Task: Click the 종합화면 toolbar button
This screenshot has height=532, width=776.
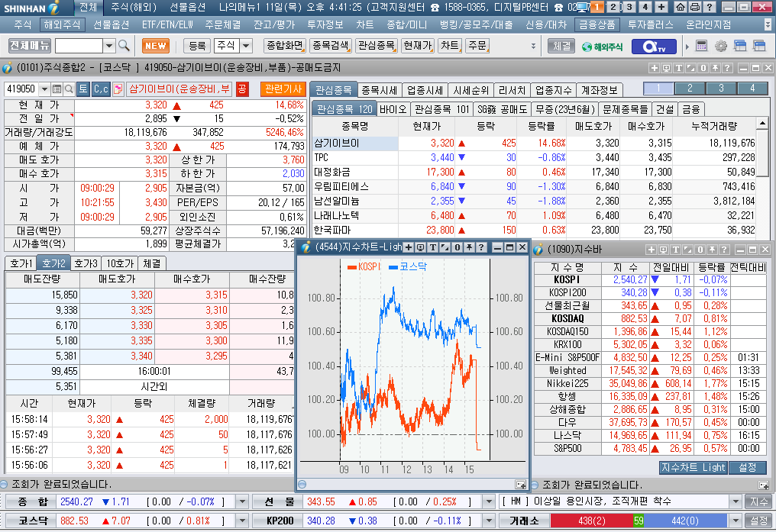Action: pos(285,46)
